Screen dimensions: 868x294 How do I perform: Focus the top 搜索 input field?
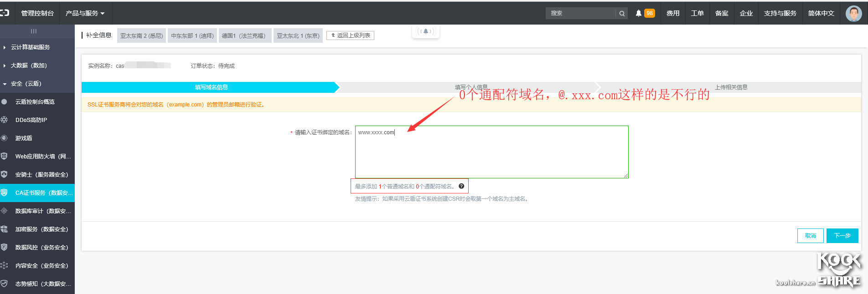point(581,13)
